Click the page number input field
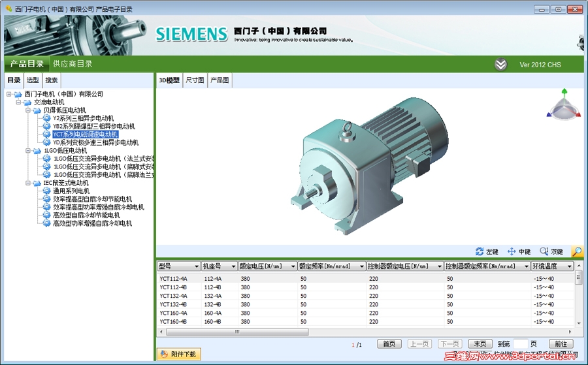Image resolution: width=588 pixels, height=365 pixels. (520, 344)
